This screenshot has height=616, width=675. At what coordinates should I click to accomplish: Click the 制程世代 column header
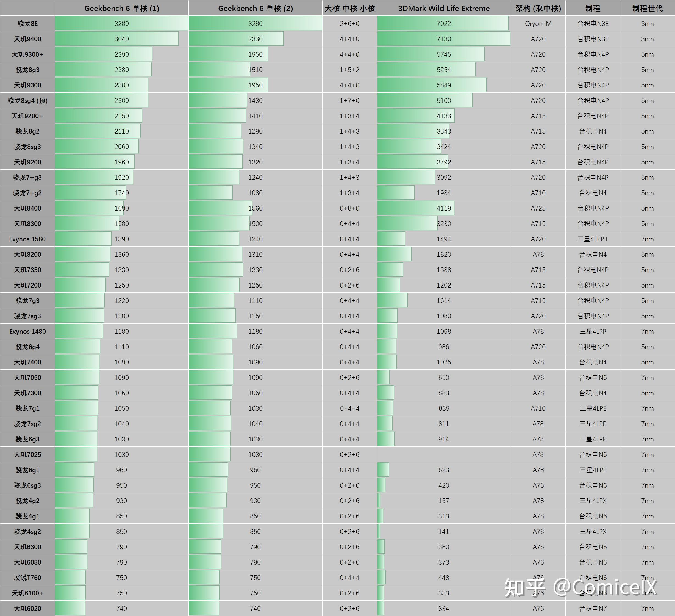click(x=647, y=8)
